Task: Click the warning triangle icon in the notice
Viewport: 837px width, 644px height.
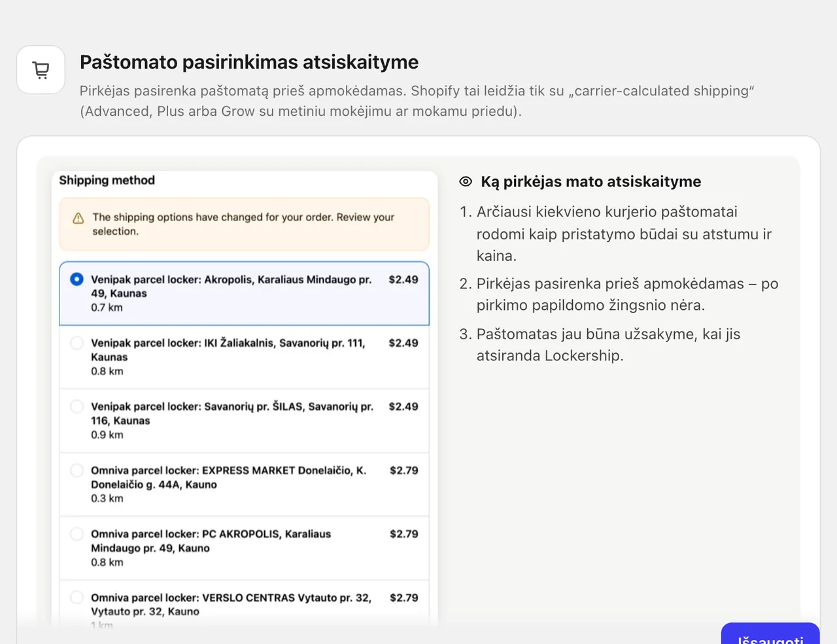Action: point(78,218)
